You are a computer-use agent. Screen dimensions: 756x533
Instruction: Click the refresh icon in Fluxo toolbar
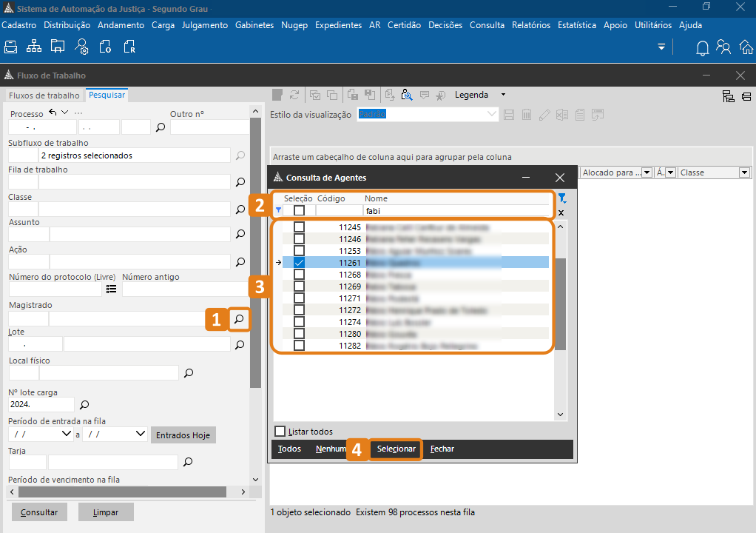tap(294, 95)
